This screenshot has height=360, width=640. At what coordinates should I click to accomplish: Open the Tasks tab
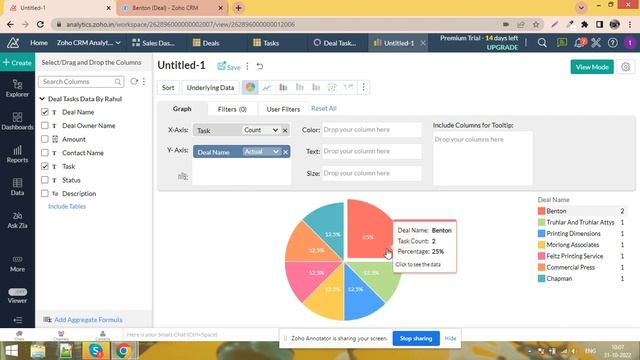pyautogui.click(x=266, y=43)
